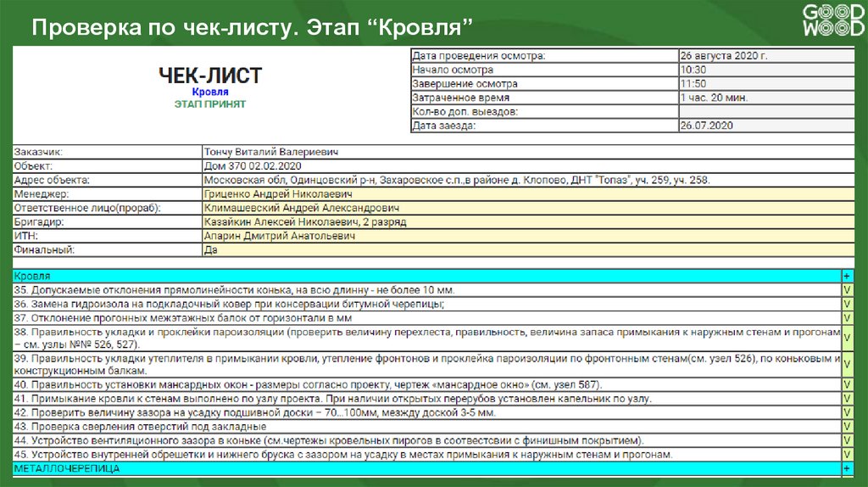Select the Московская обл address cell
The height and width of the screenshot is (487, 868).
[528, 180]
